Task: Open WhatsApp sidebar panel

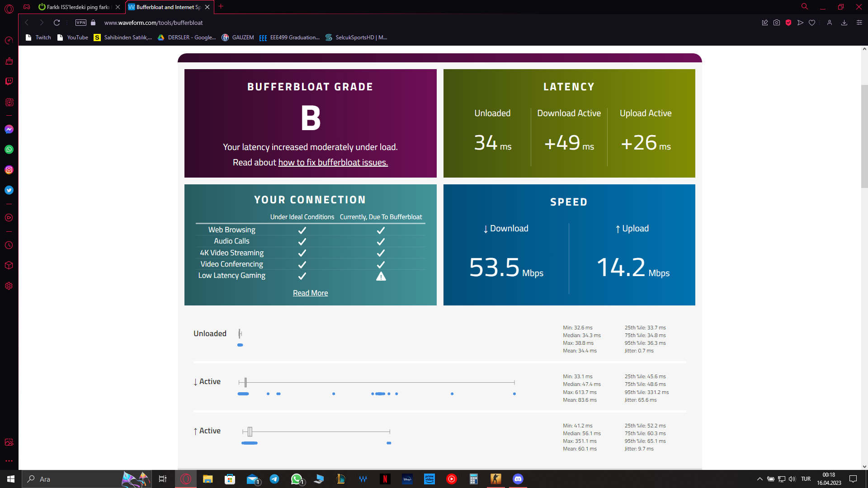Action: [x=9, y=150]
